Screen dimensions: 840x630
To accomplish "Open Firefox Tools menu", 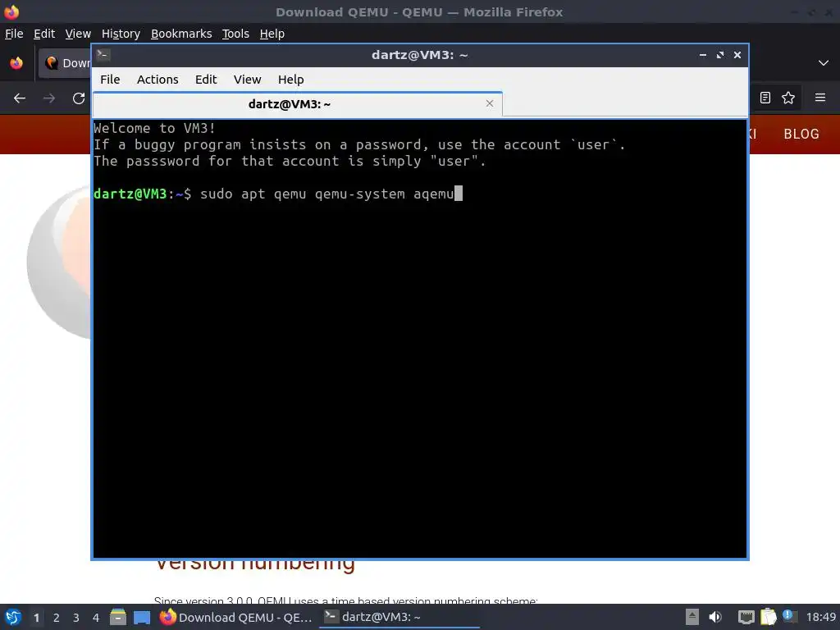I will point(235,34).
